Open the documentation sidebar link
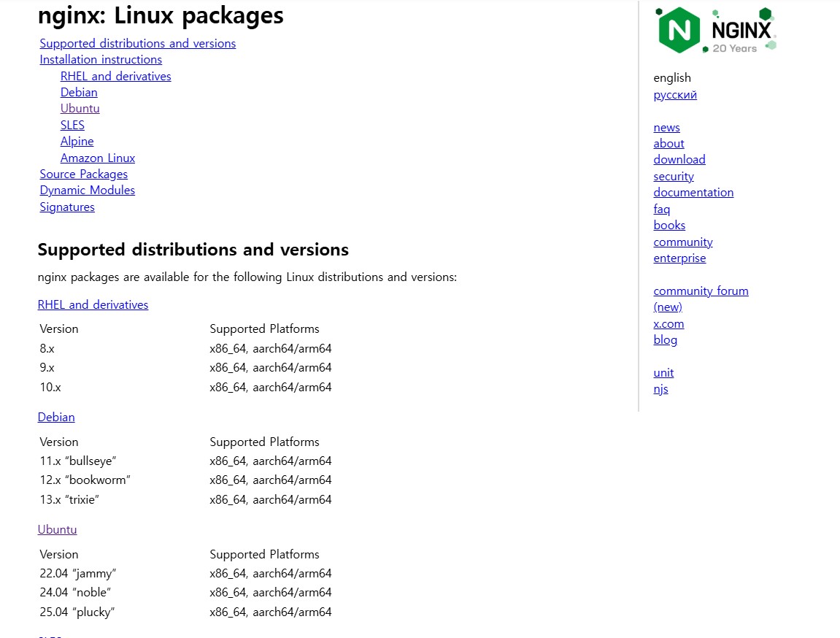 [x=693, y=192]
